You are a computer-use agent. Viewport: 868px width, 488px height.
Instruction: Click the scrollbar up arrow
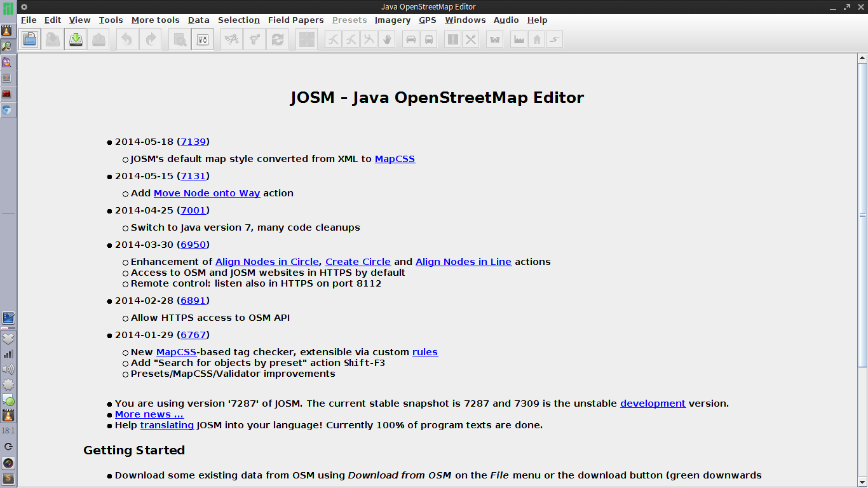(x=862, y=59)
